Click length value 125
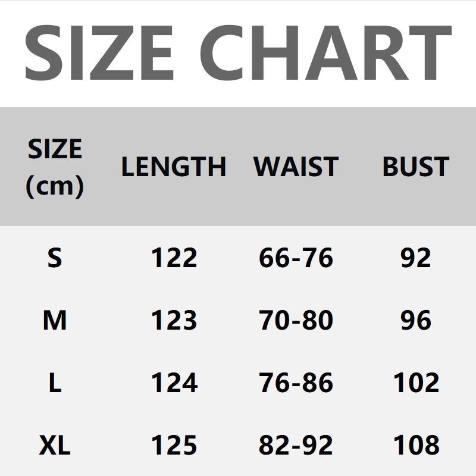Viewport: 476px width, 476px height. point(174,445)
